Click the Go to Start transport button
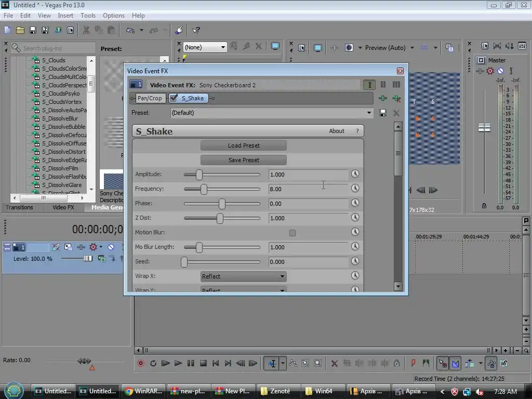 pos(216,363)
